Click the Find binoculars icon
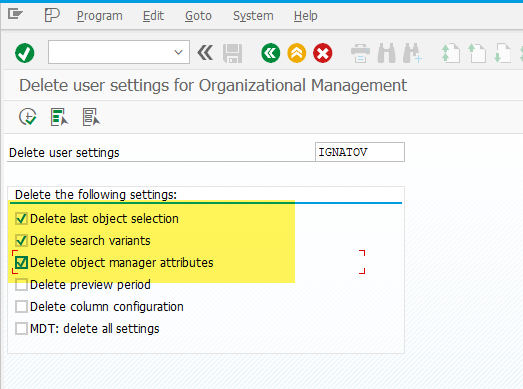523x389 pixels. click(x=386, y=53)
